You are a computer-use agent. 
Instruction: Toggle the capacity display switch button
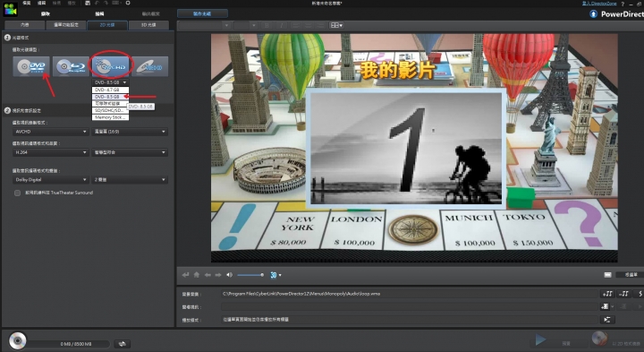[122, 344]
